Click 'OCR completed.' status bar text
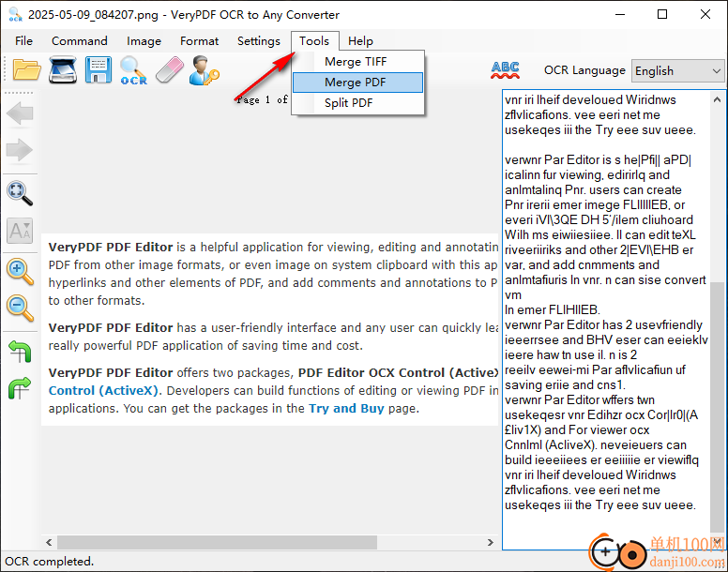The height and width of the screenshot is (572, 728). pyautogui.click(x=49, y=562)
